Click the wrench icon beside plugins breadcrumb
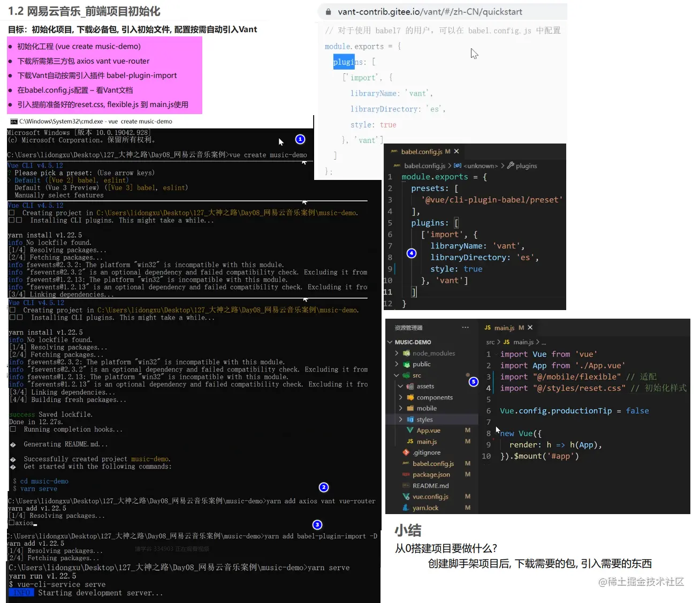700x603 pixels. tap(511, 165)
